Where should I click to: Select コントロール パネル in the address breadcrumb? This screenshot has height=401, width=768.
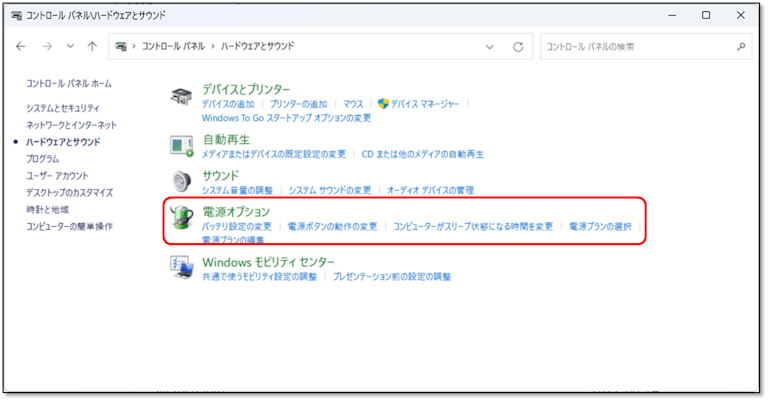(173, 47)
